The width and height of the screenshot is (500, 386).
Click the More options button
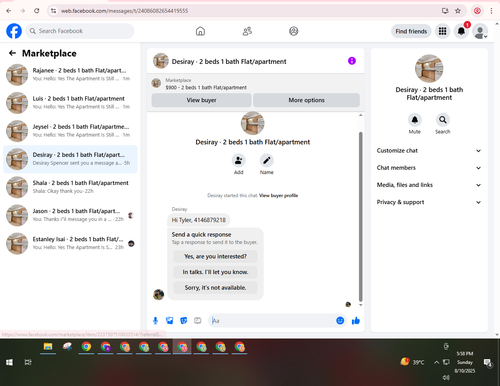point(306,100)
